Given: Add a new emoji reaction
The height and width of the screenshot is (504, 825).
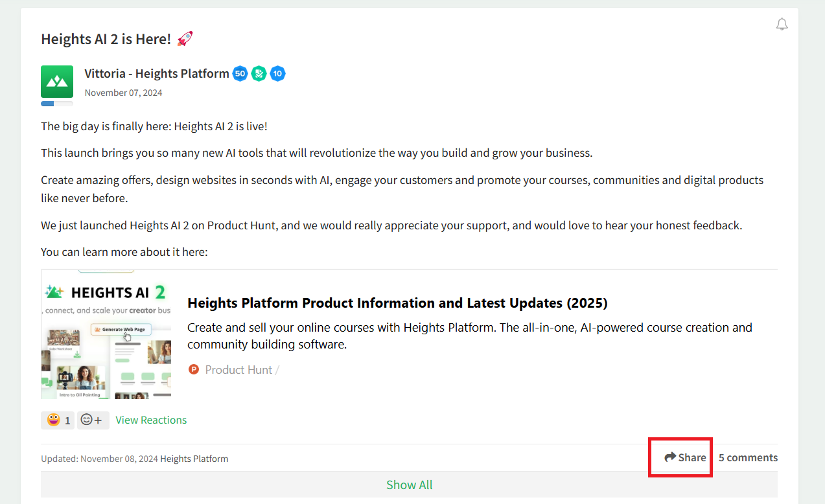Looking at the screenshot, I should [x=93, y=420].
